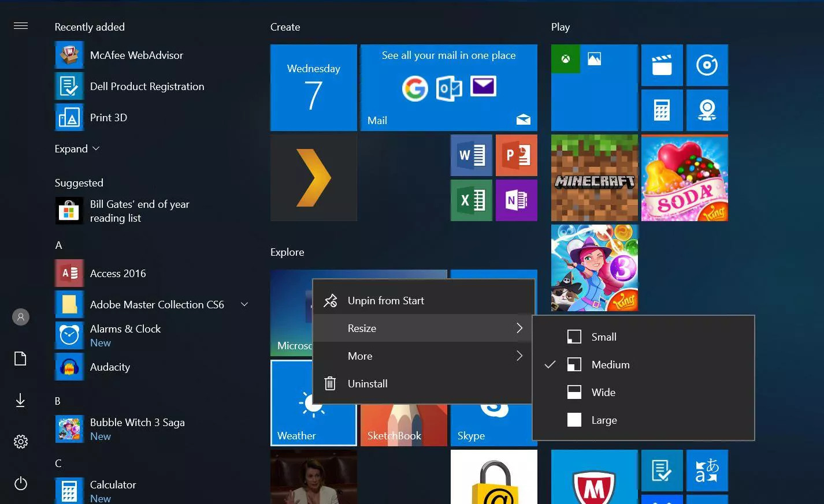Image resolution: width=824 pixels, height=504 pixels.
Task: Launch Movies & TV from its tile
Action: pos(662,65)
